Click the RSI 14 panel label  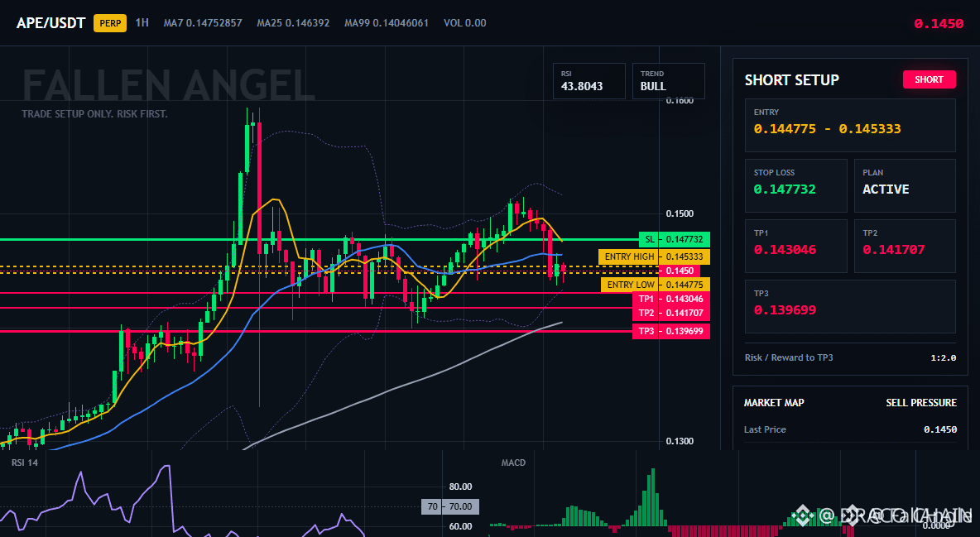click(x=24, y=463)
